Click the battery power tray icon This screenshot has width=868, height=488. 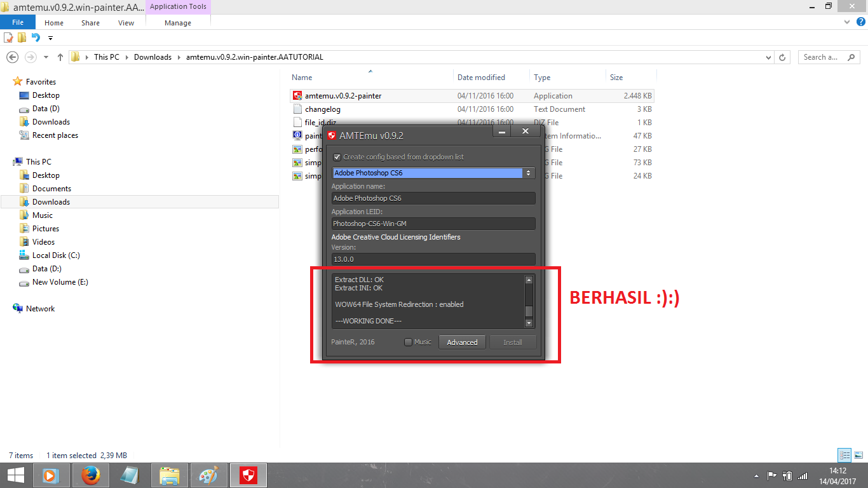787,475
